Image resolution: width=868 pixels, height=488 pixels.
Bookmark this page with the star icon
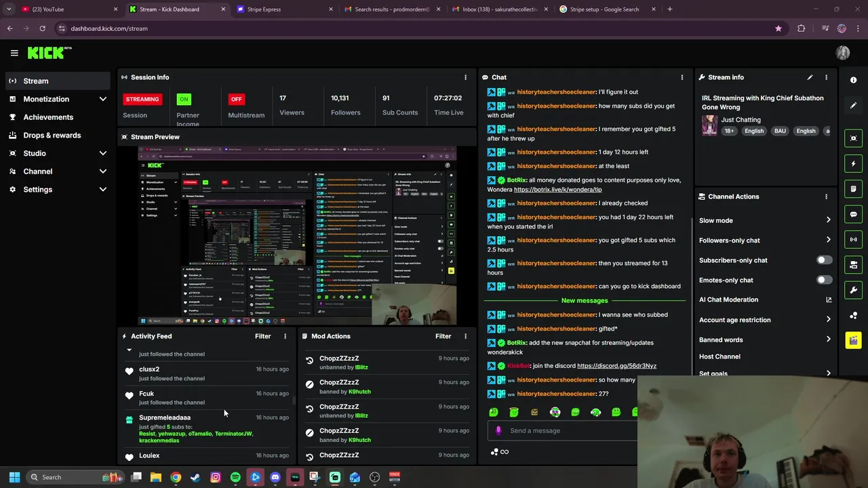tap(778, 28)
